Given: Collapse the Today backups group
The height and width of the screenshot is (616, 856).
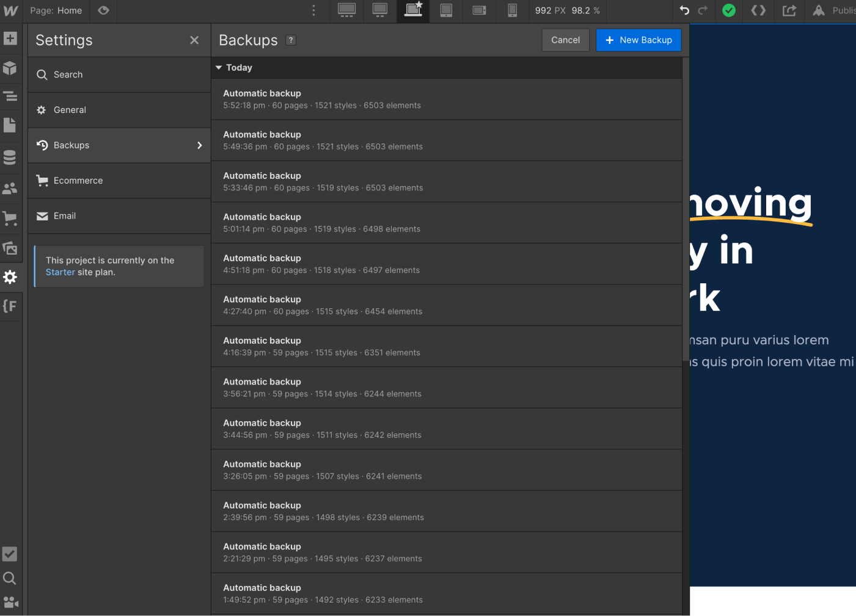Looking at the screenshot, I should point(219,67).
